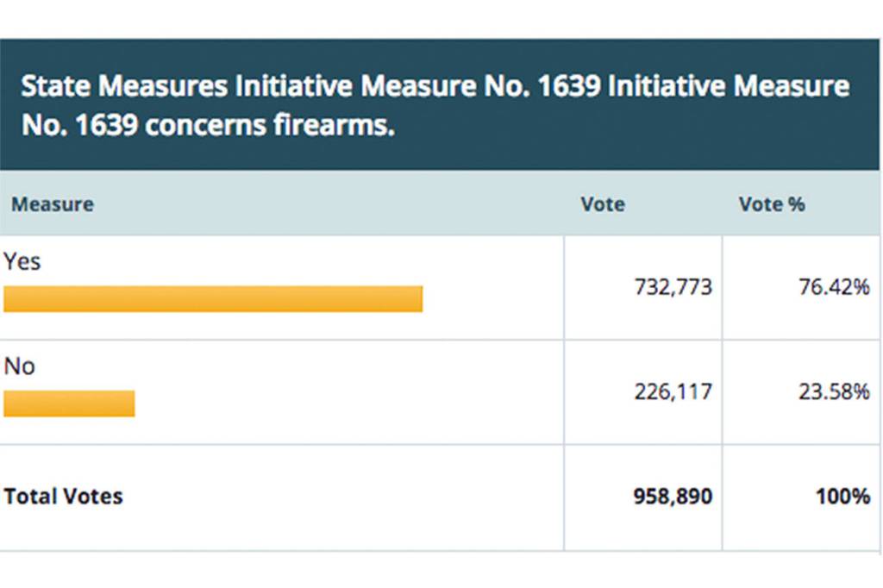
Task: Click the 23.58% No percentage
Action: click(x=834, y=391)
